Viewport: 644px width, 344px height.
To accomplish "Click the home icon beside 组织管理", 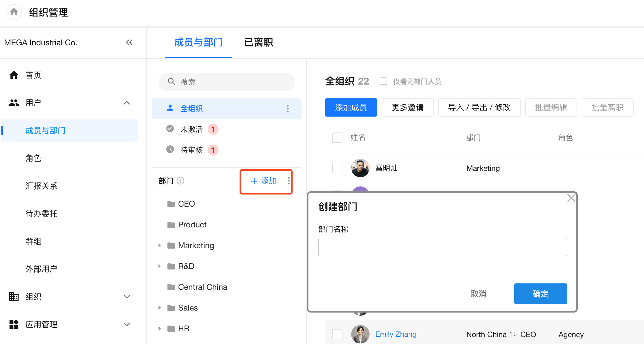I will point(14,12).
